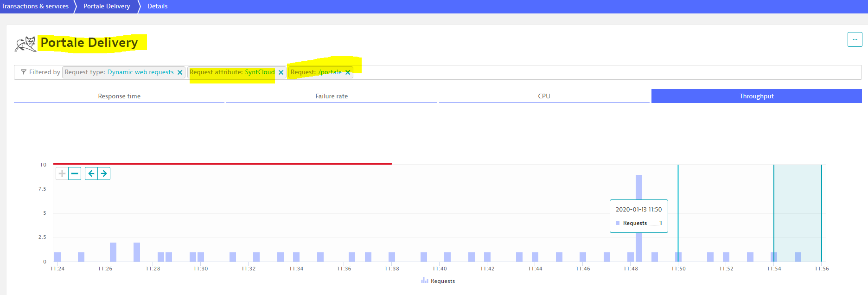
Task: Switch to the Response time tab
Action: coord(119,96)
